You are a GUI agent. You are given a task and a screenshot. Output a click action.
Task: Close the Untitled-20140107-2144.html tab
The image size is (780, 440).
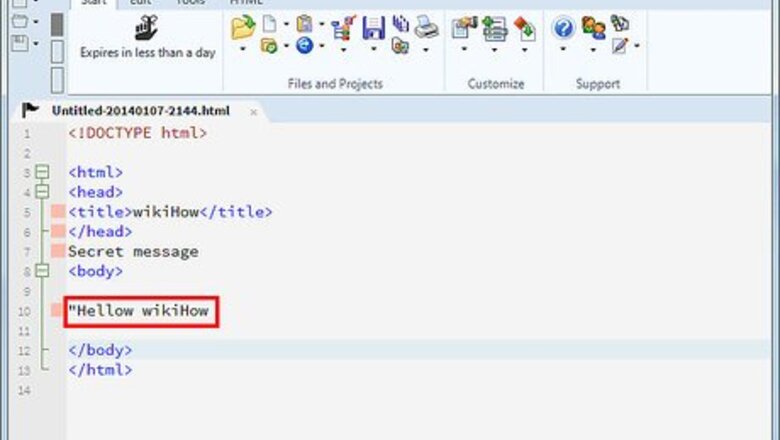pos(253,112)
